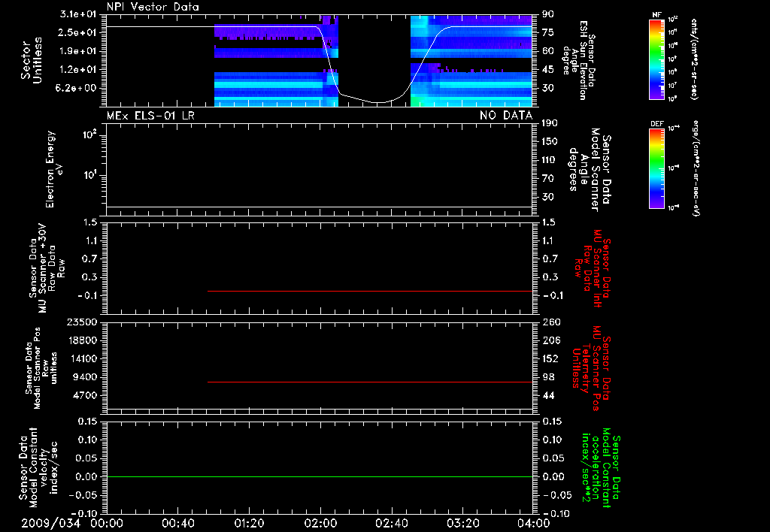Select the 190 scanner angle tick
The height and width of the screenshot is (532, 770).
click(x=550, y=123)
